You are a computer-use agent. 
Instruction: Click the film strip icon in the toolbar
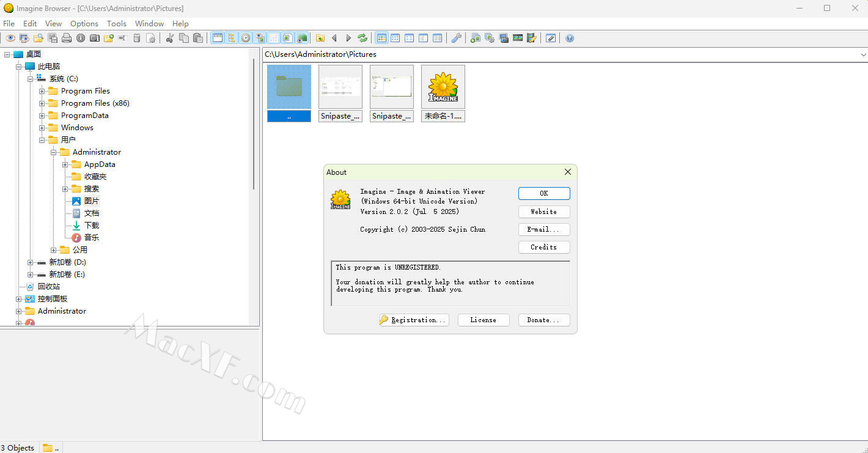pyautogui.click(x=518, y=38)
